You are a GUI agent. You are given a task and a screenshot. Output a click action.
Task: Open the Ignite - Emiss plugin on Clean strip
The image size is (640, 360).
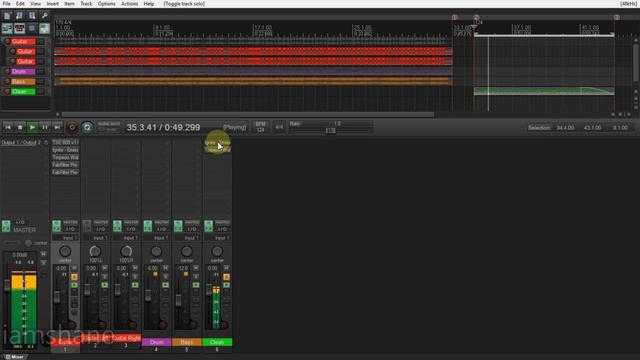tap(218, 142)
